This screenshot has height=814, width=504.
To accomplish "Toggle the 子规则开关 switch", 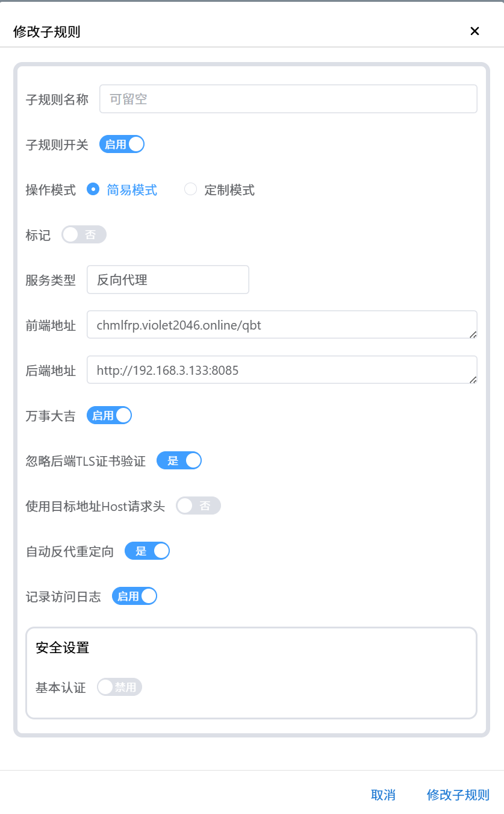I will point(122,145).
